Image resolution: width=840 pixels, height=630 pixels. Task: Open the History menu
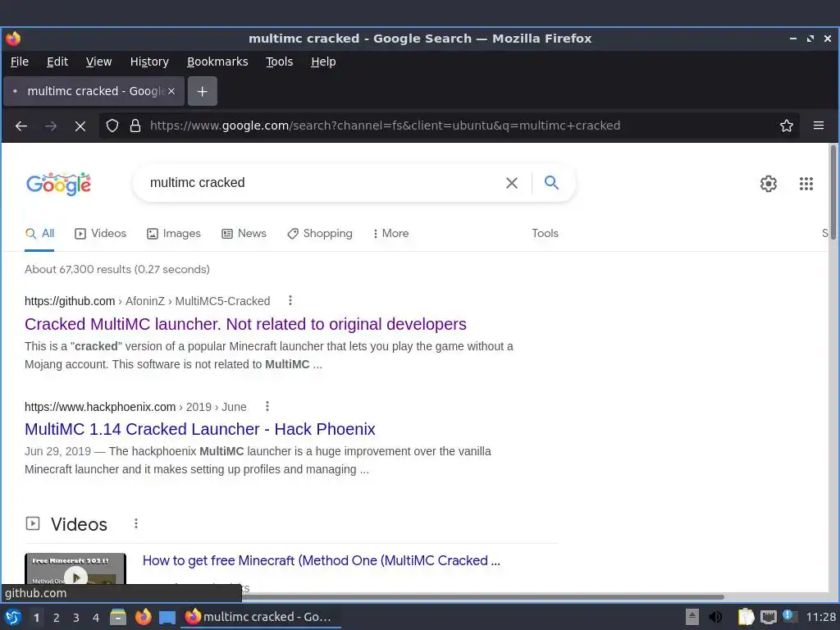click(x=149, y=62)
